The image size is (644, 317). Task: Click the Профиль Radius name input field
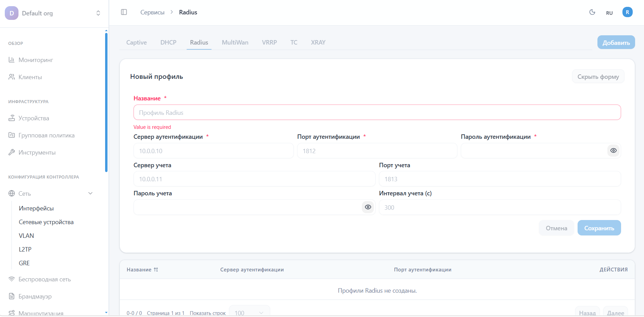point(377,112)
